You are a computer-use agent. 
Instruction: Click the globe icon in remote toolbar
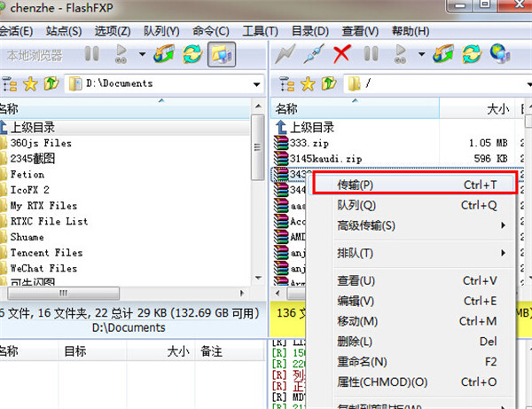pyautogui.click(x=499, y=54)
